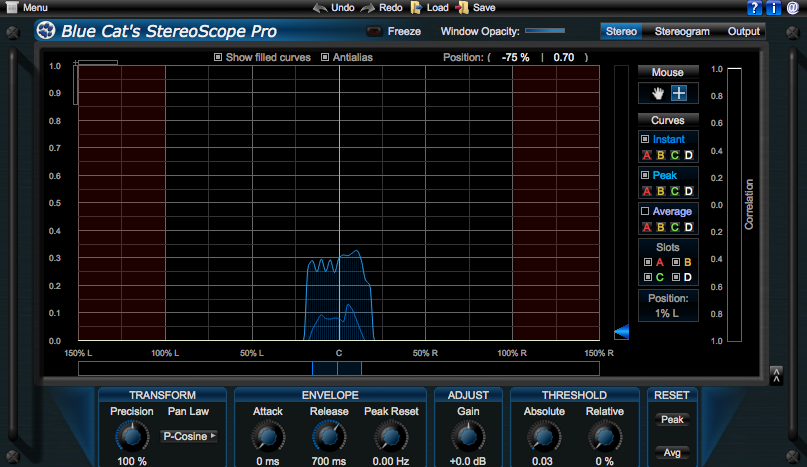Click the Load preset folder icon
Screen dimensions: 807x467
pyautogui.click(x=416, y=8)
